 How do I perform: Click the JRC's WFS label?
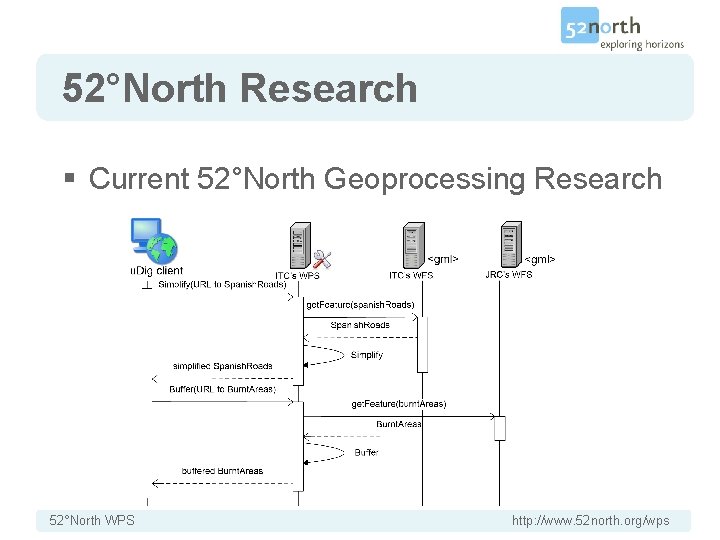tap(509, 275)
